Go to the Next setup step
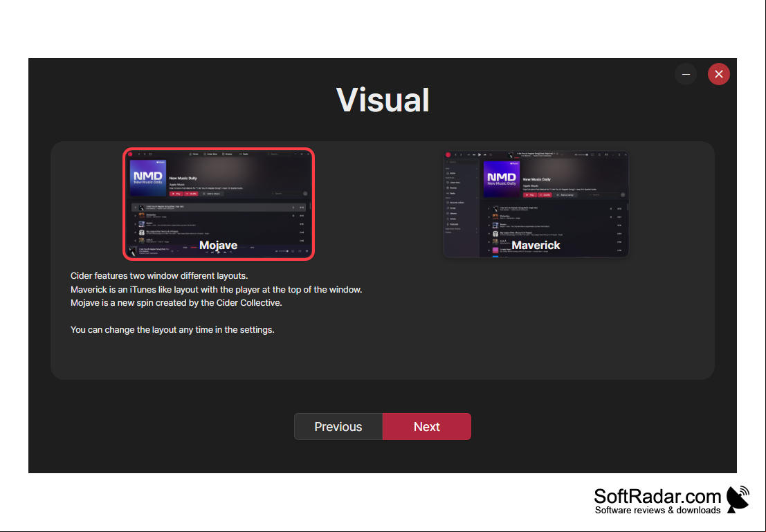The height and width of the screenshot is (532, 766). pos(426,426)
